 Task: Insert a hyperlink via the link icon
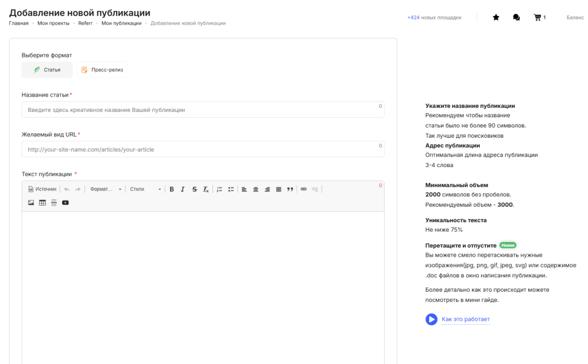point(304,189)
